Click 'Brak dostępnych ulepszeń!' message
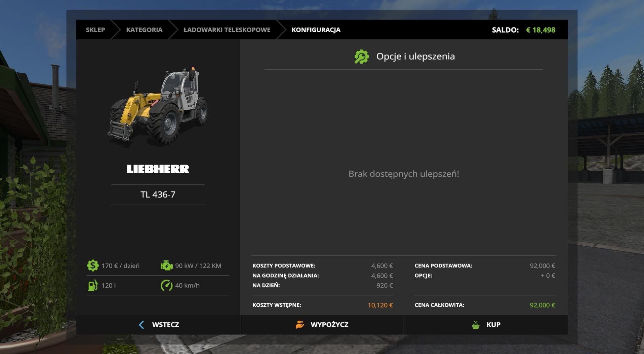The height and width of the screenshot is (354, 644). pyautogui.click(x=404, y=174)
